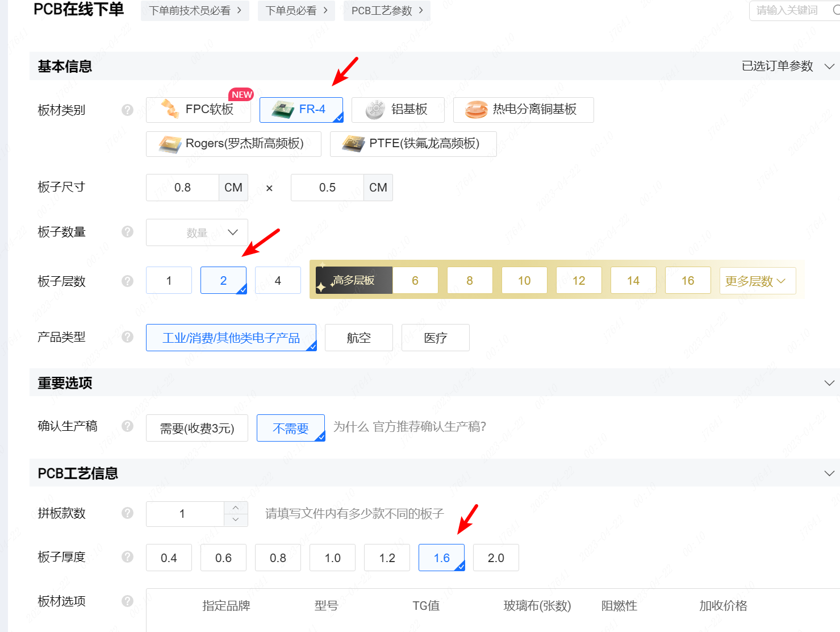Click help icon next to 产品类型
This screenshot has height=632, width=840.
tap(127, 336)
